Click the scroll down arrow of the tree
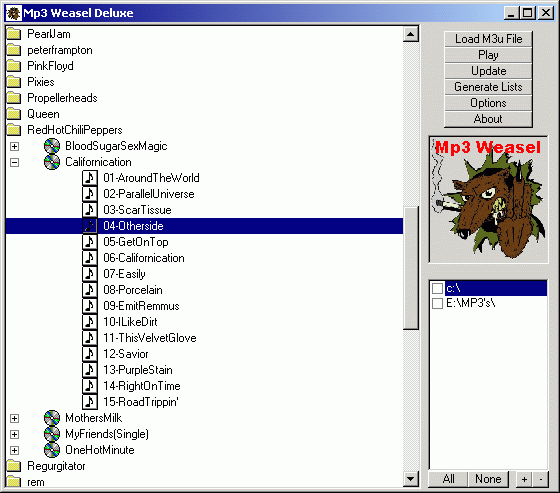The width and height of the screenshot is (560, 493). (x=411, y=479)
